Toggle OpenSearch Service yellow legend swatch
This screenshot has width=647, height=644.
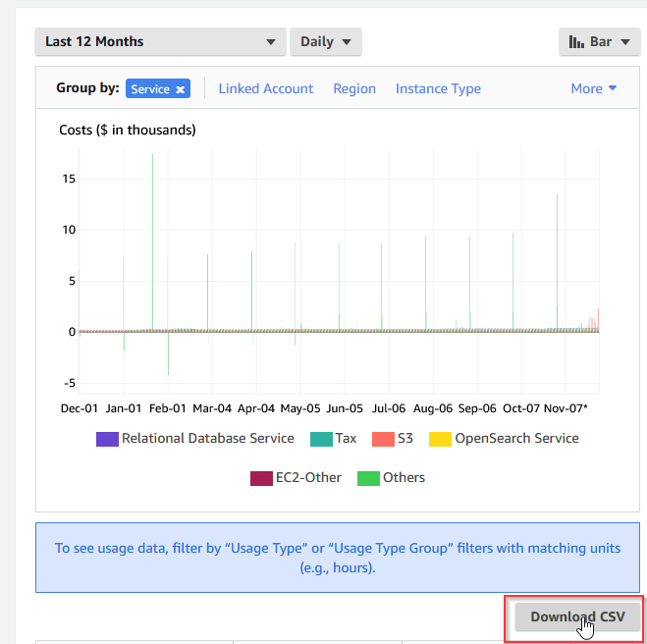pos(440,439)
